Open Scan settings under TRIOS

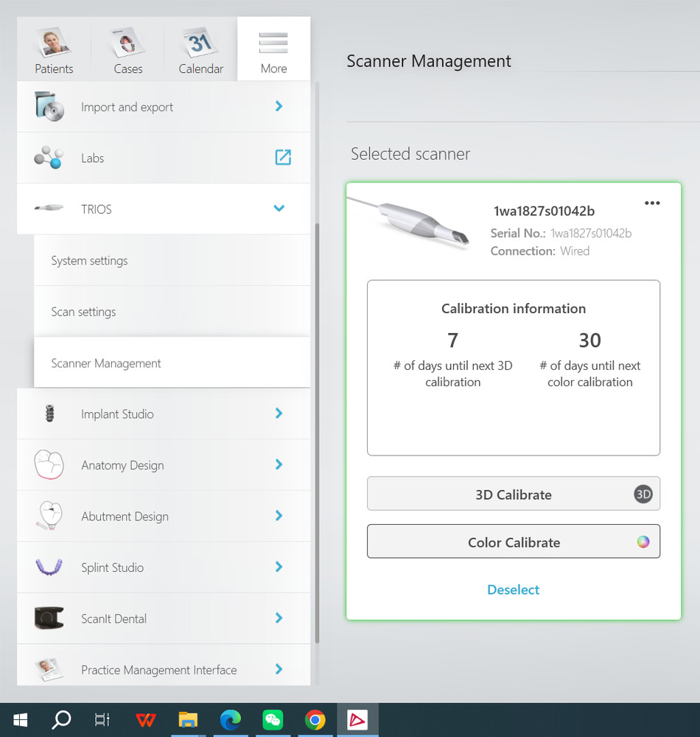(172, 312)
